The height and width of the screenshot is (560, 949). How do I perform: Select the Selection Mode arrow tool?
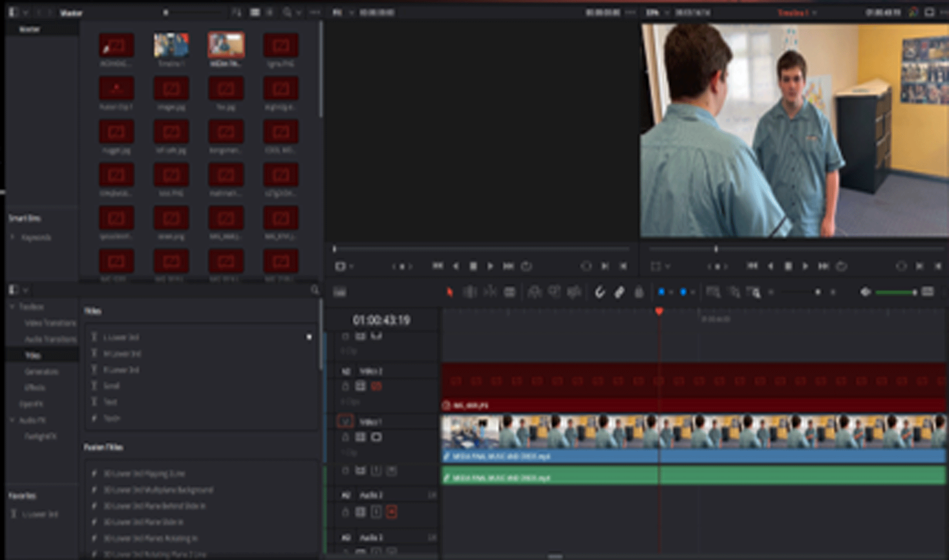449,292
